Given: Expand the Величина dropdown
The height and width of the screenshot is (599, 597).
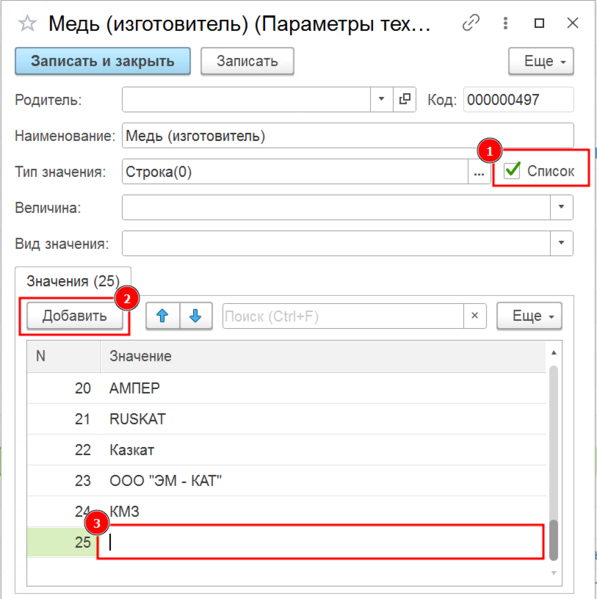Looking at the screenshot, I should click(x=561, y=207).
